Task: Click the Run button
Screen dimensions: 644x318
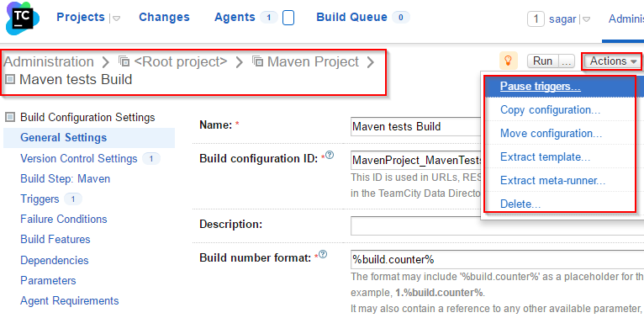Action: [x=542, y=61]
